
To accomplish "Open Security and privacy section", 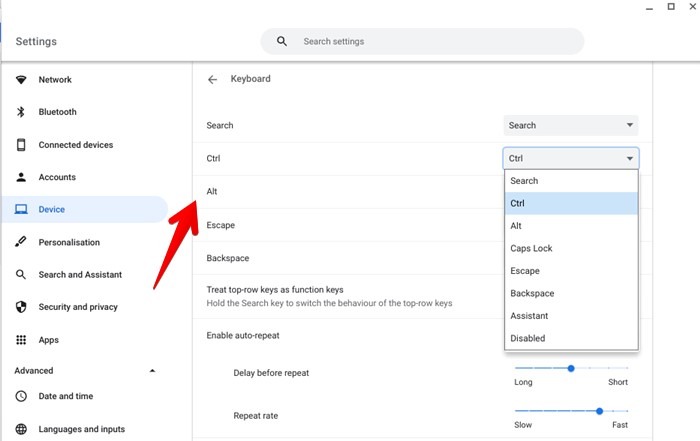I will point(78,307).
